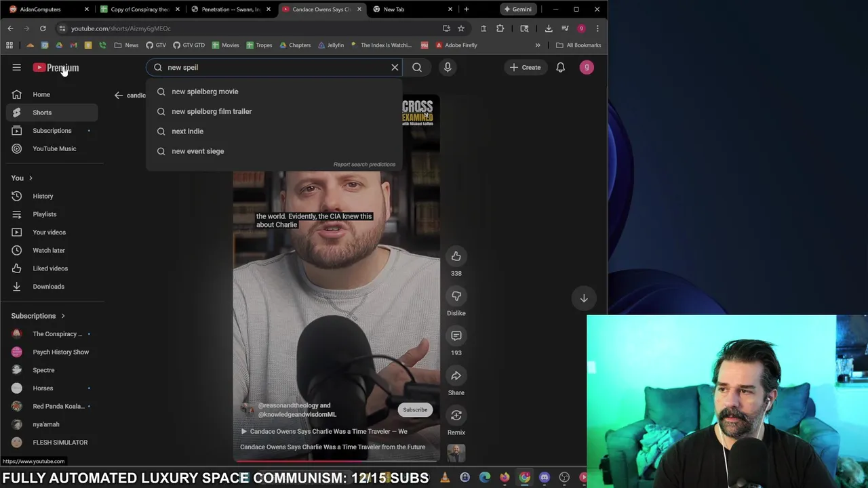Open YouTube notifications bell
Image resolution: width=868 pixels, height=488 pixels.
tap(561, 67)
